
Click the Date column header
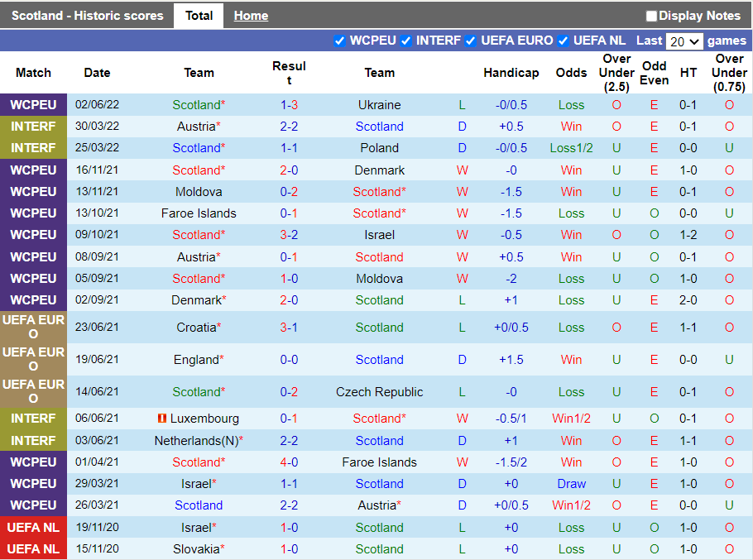(97, 73)
